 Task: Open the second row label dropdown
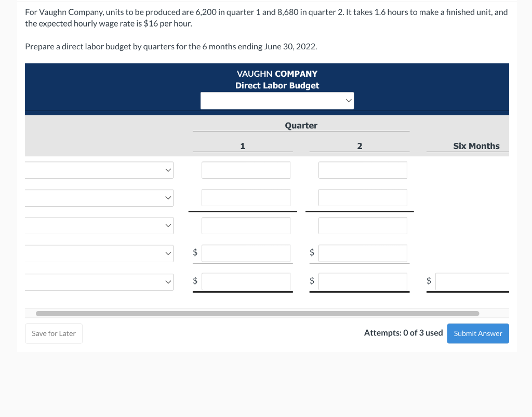coord(99,198)
